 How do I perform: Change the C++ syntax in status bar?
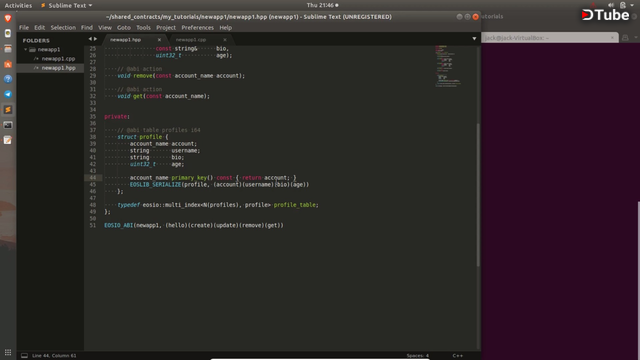[458, 356]
